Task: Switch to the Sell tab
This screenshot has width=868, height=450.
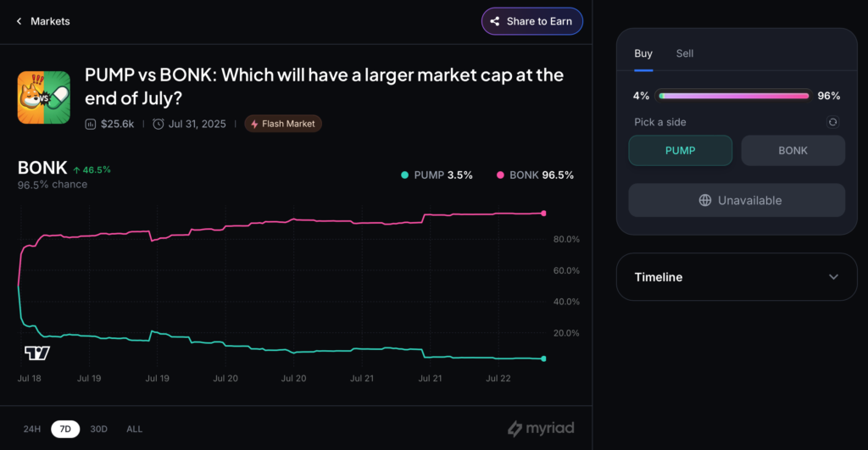Action: click(x=684, y=53)
